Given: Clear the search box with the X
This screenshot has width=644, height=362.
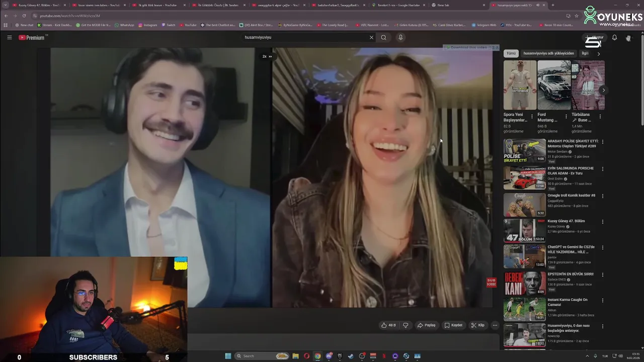Looking at the screenshot, I should pyautogui.click(x=371, y=37).
